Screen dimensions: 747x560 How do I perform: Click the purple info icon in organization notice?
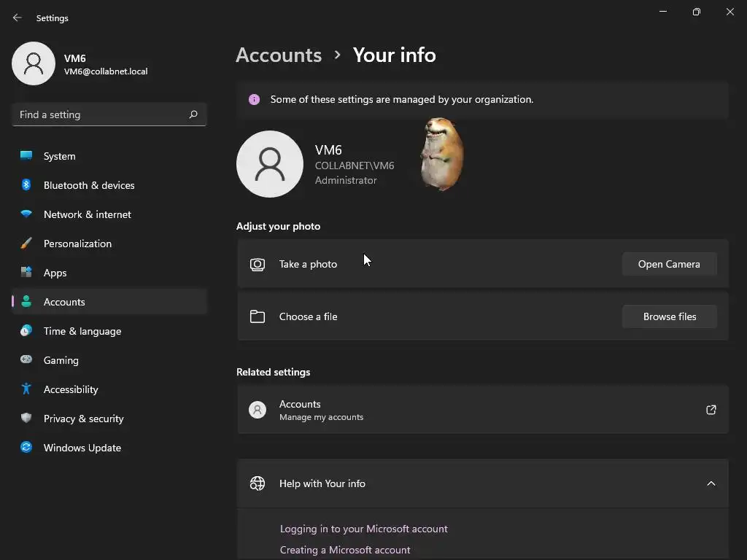click(x=254, y=99)
